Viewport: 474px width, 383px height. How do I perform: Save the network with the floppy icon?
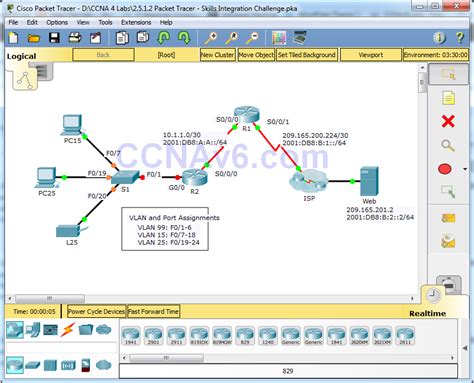coord(54,38)
